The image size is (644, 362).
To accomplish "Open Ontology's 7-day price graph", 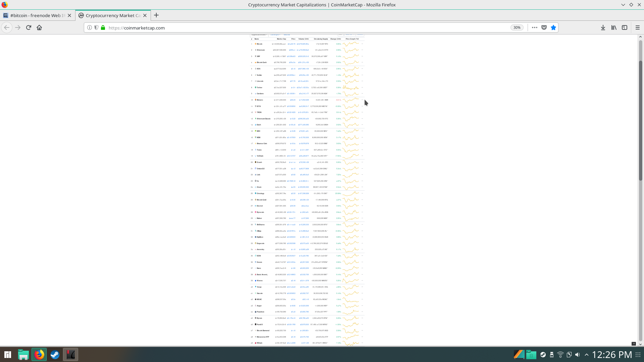I will point(351,193).
